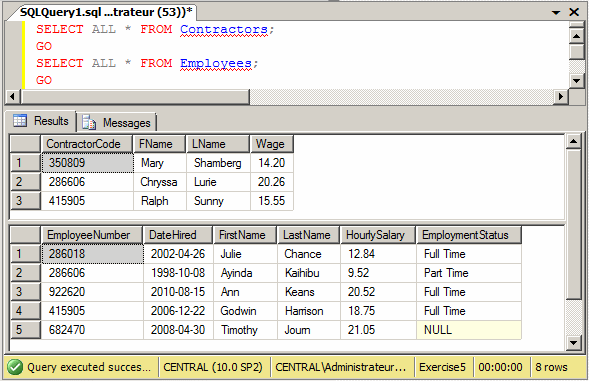The width and height of the screenshot is (589, 381).
Task: Select row header of employee Timothy Journ
Action: (x=25, y=330)
